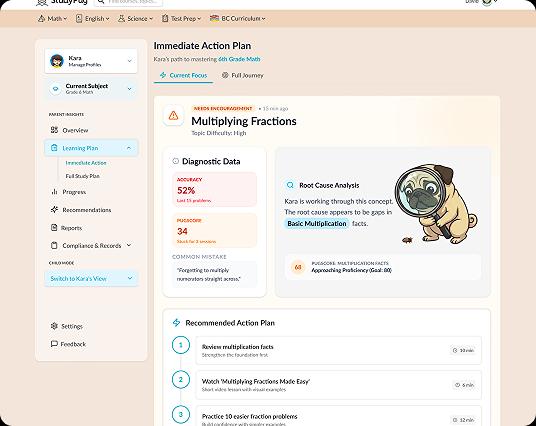Open the Science menu
The height and width of the screenshot is (426, 536).
(x=135, y=18)
